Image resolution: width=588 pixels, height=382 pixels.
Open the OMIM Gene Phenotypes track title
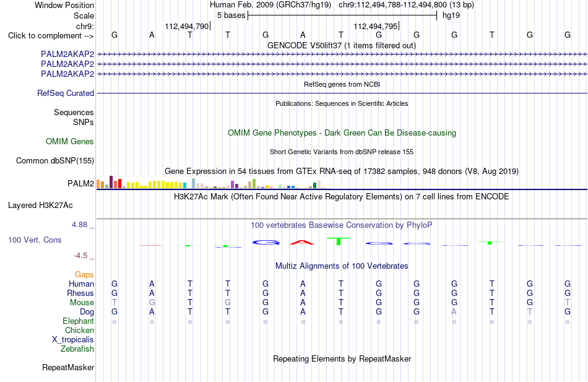point(342,133)
